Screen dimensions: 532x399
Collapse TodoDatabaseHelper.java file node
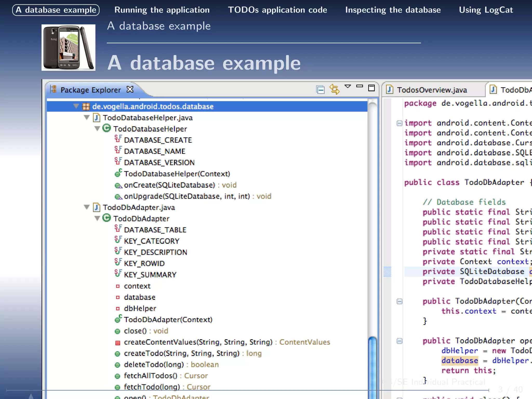point(87,118)
